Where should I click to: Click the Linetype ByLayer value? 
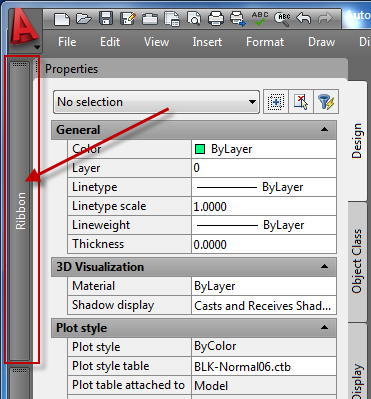[264, 187]
